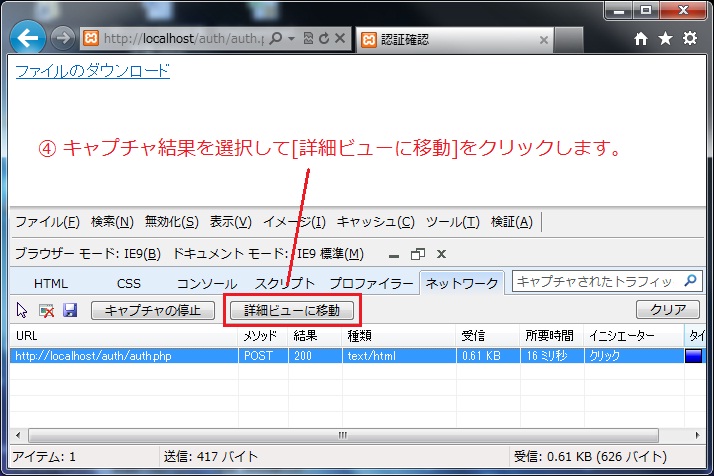The image size is (714, 476).
Task: Click the クリック initiator cell
Action: [x=634, y=356]
